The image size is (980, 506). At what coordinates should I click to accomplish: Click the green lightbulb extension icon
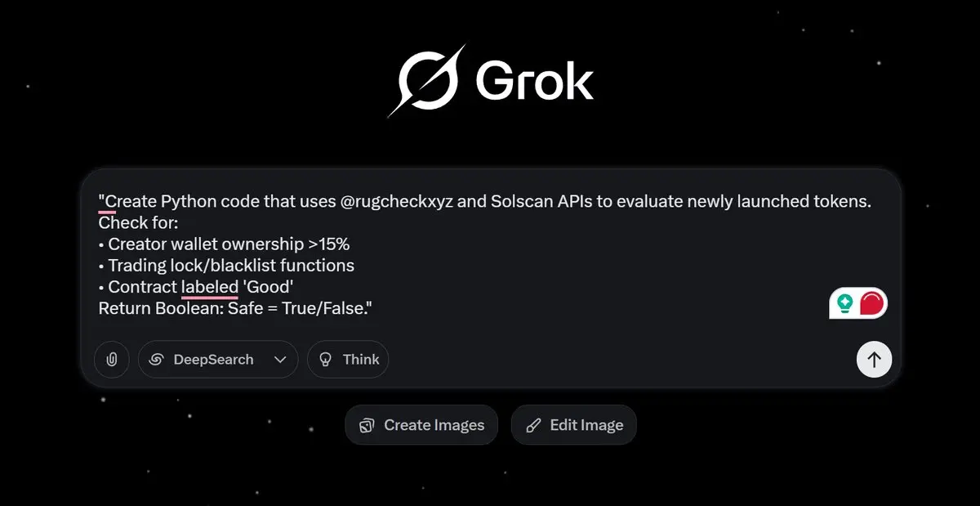point(844,303)
